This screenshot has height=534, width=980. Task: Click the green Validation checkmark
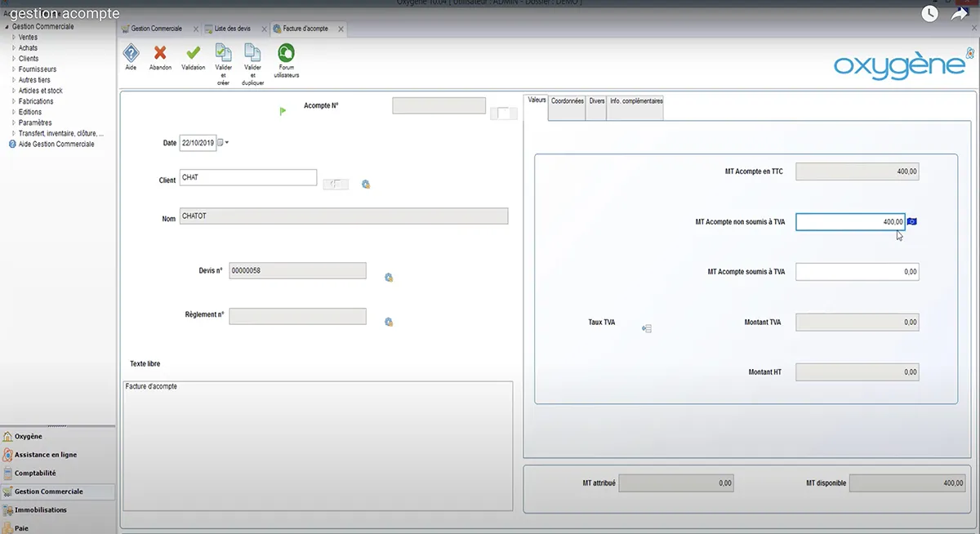[x=193, y=54]
